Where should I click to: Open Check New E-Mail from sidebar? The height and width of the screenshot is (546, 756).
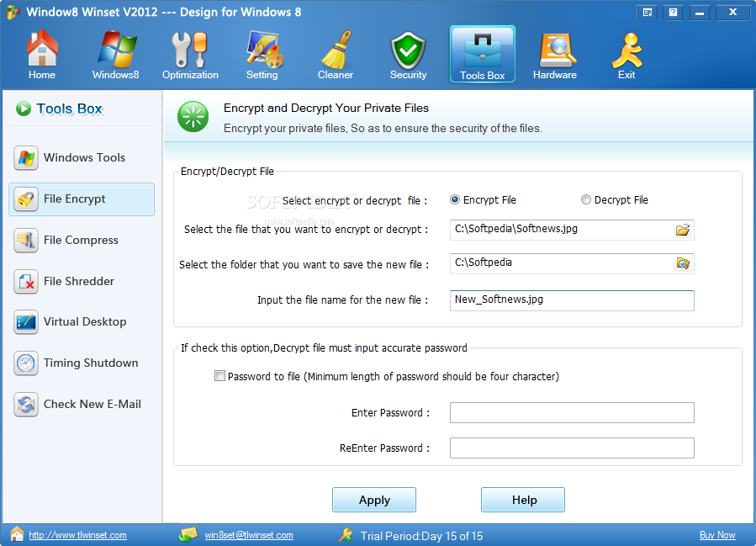pos(82,404)
